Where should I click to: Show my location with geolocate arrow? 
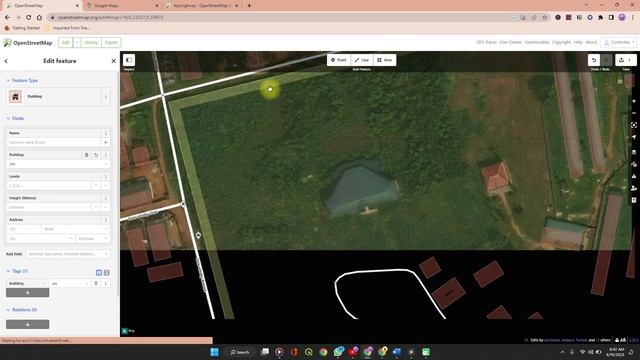(x=634, y=138)
